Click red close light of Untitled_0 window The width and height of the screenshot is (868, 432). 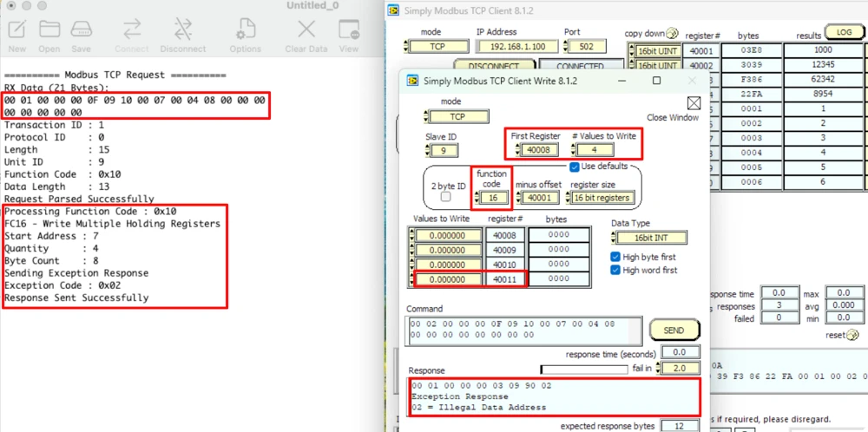pos(10,6)
